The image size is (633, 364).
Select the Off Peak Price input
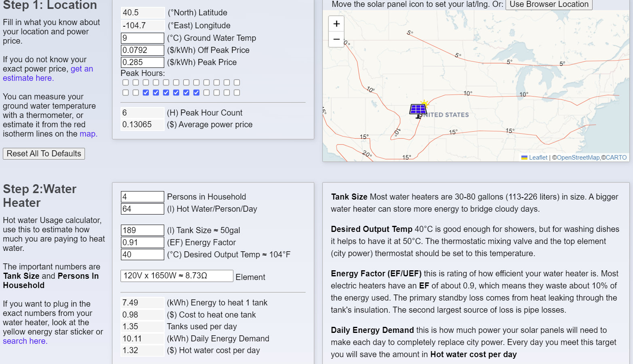[142, 50]
